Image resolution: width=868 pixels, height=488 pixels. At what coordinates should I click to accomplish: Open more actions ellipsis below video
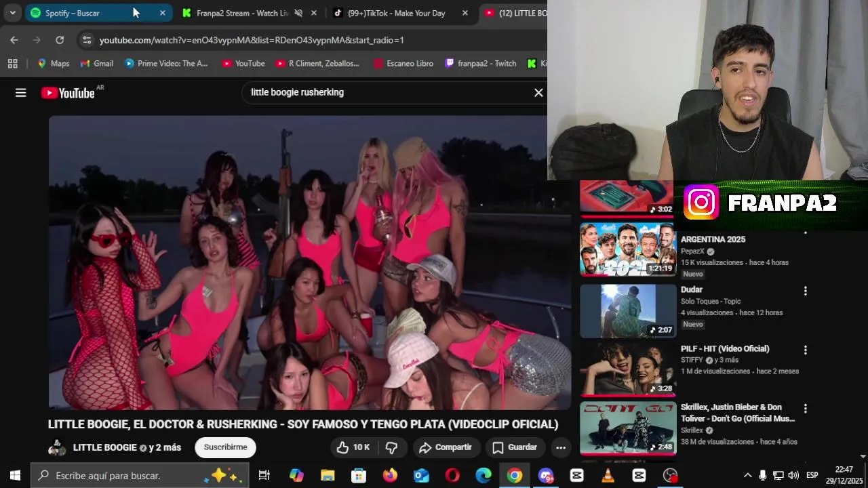pyautogui.click(x=561, y=447)
